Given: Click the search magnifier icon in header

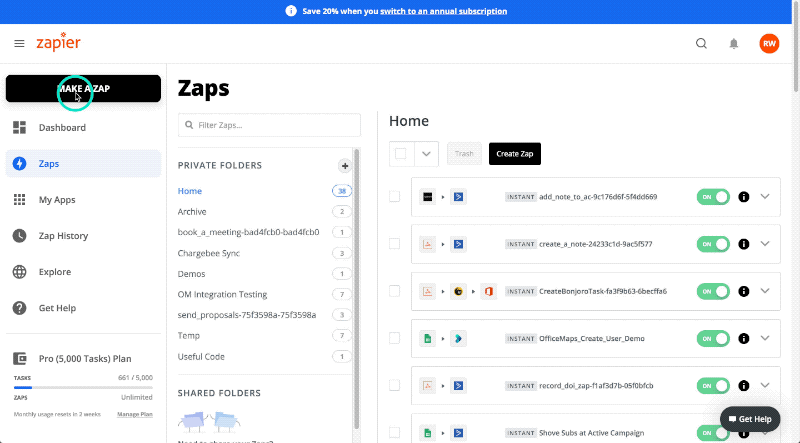Looking at the screenshot, I should pyautogui.click(x=702, y=44).
